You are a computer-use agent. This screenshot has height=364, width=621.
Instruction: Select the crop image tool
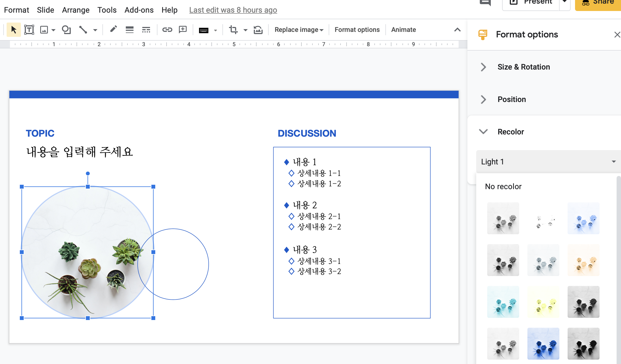tap(233, 30)
